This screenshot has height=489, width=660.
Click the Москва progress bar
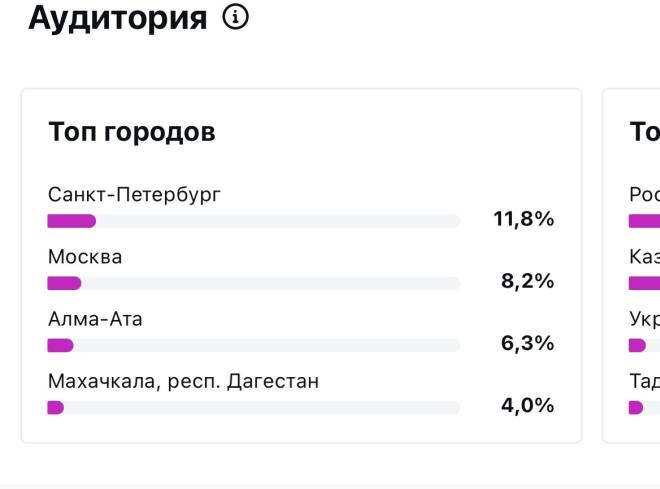[254, 283]
